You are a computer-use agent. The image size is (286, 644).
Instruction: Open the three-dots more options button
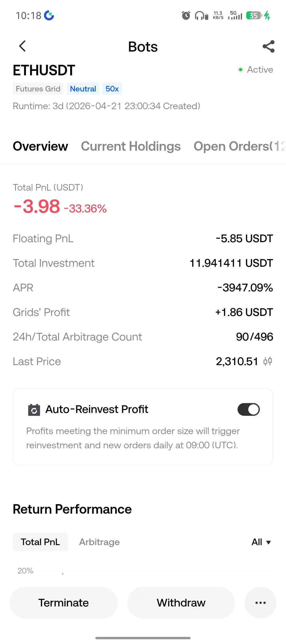click(260, 603)
